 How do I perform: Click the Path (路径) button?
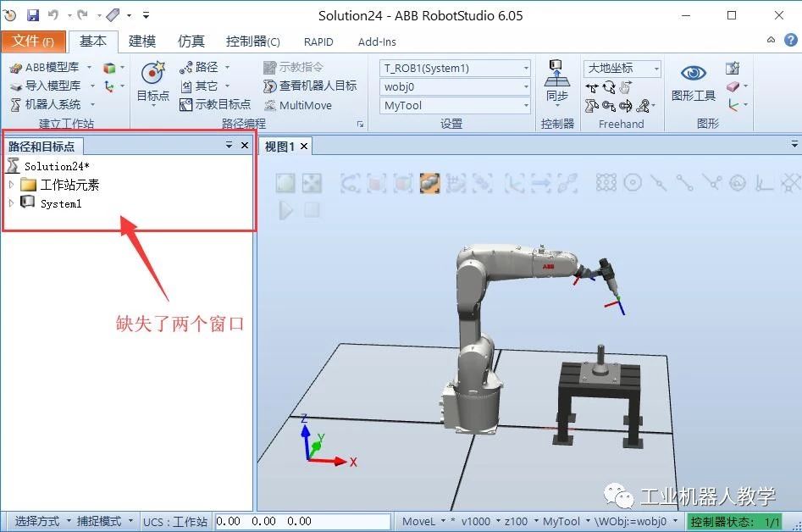(205, 67)
